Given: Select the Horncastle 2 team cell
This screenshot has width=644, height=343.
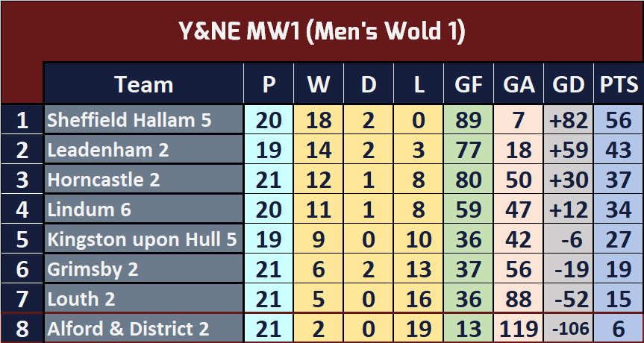Looking at the screenshot, I should pos(143,179).
